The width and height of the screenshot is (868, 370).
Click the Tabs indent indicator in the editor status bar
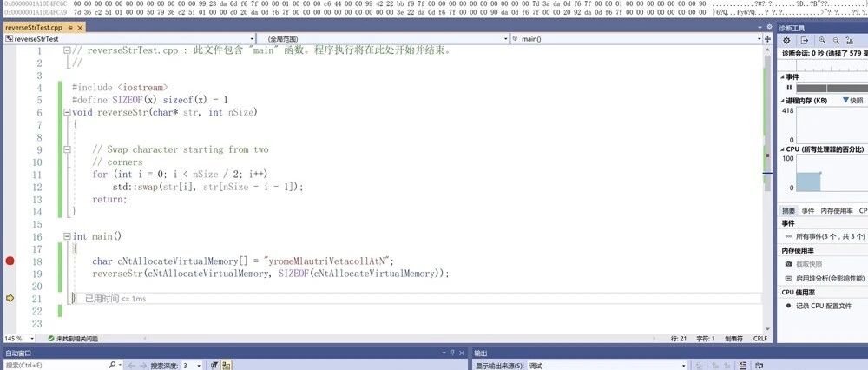(733, 339)
